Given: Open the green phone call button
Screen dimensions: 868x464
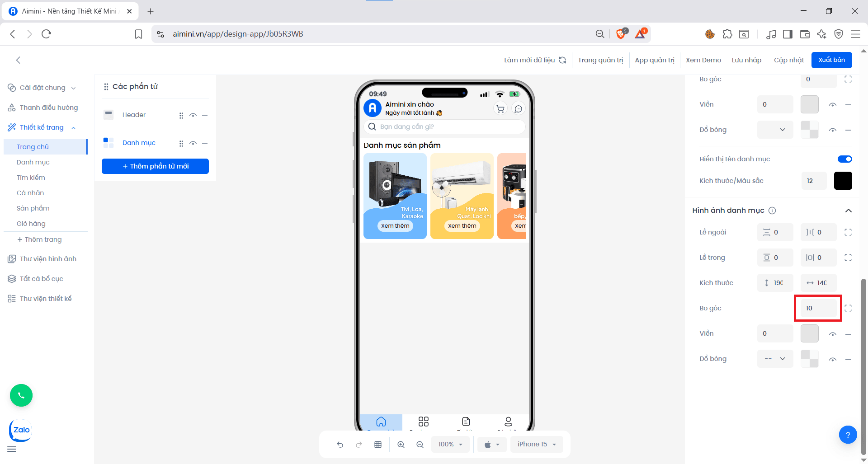Looking at the screenshot, I should (x=21, y=395).
